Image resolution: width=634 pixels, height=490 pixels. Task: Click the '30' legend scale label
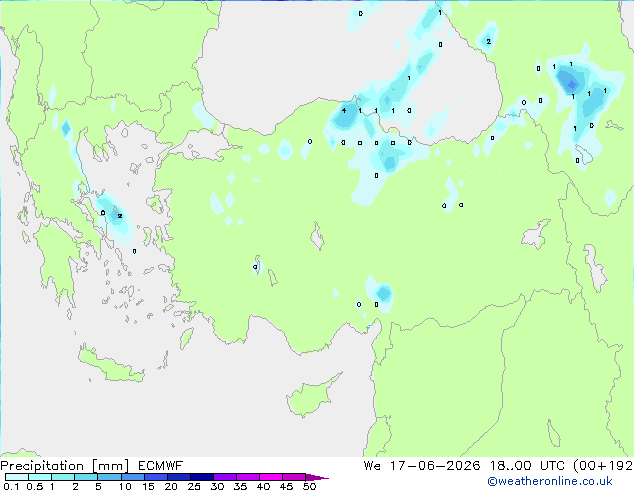217,486
